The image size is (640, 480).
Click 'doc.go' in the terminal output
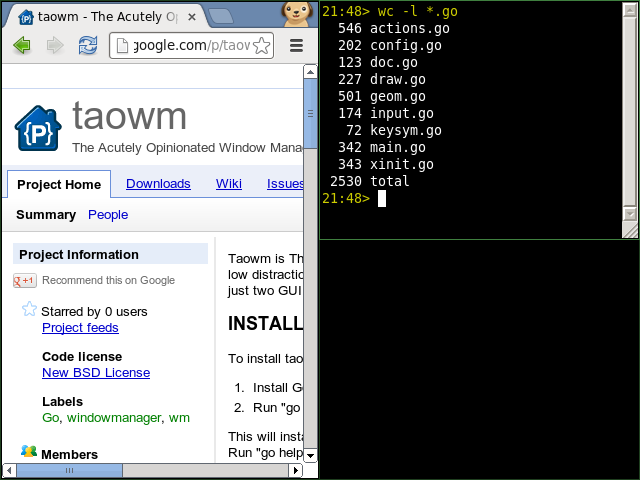(393, 62)
